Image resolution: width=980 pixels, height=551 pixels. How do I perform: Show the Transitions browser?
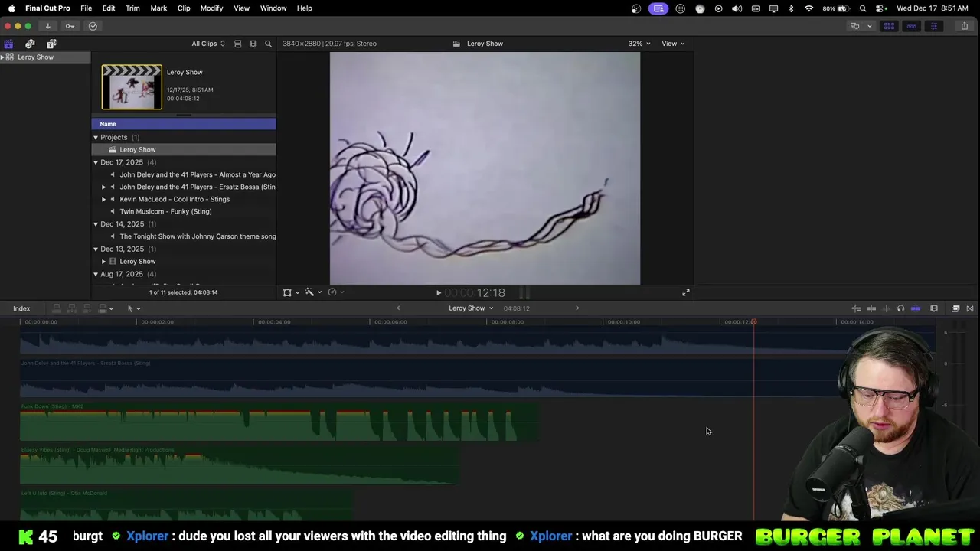tap(970, 308)
